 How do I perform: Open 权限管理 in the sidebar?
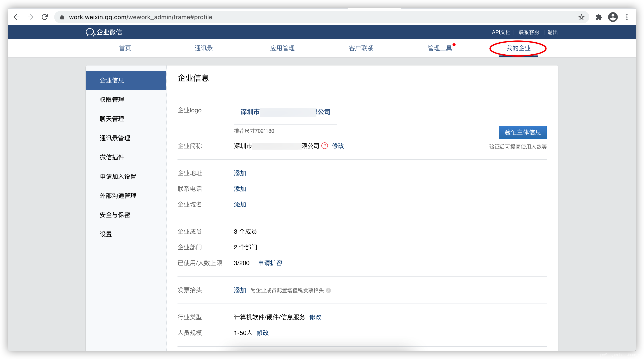pyautogui.click(x=126, y=100)
